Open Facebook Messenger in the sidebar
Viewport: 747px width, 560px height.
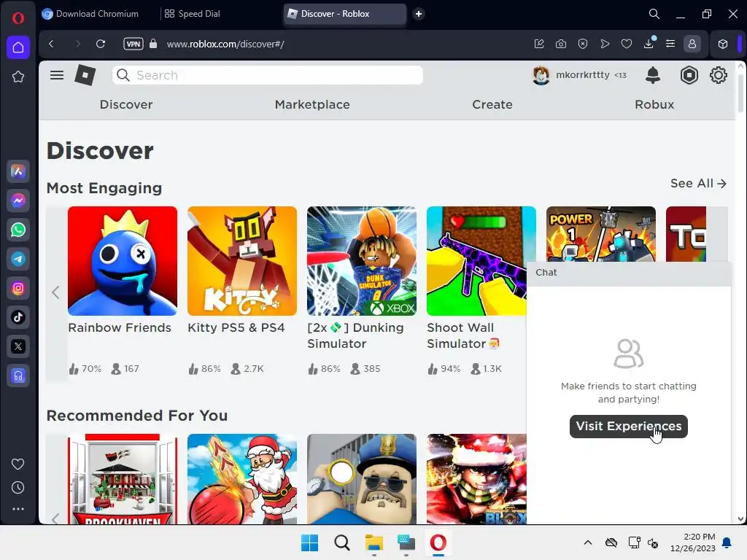point(18,201)
